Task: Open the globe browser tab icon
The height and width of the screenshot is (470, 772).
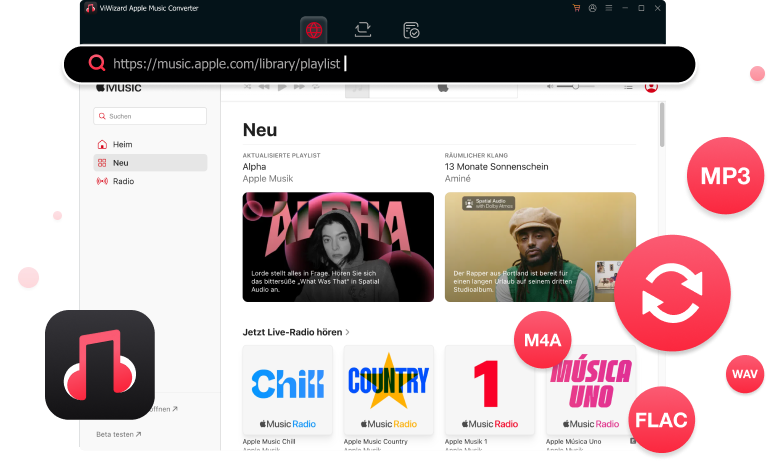Action: click(314, 31)
